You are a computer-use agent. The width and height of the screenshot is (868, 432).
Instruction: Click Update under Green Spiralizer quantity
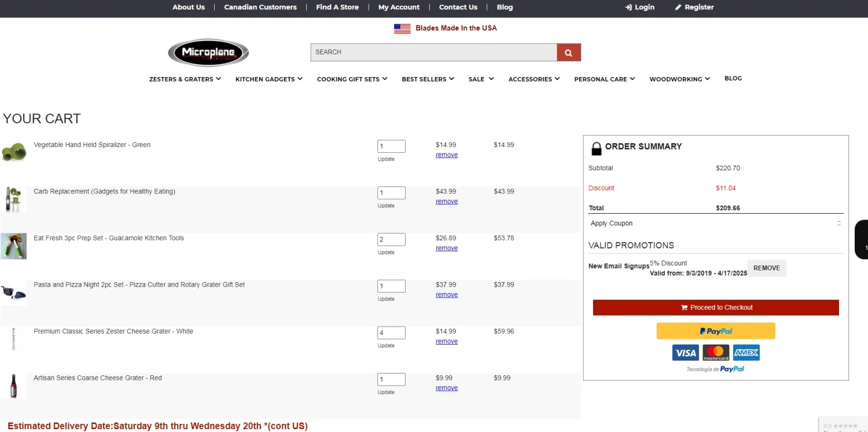386,159
